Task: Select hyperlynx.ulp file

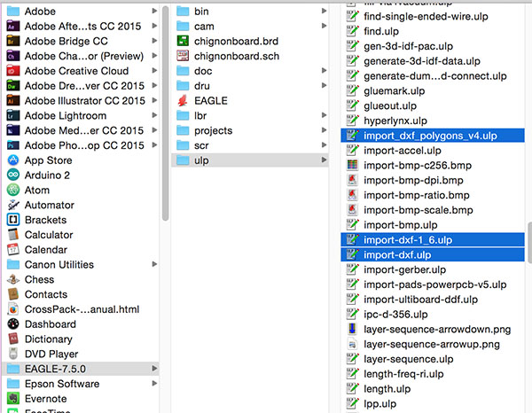Action: pyautogui.click(x=433, y=121)
